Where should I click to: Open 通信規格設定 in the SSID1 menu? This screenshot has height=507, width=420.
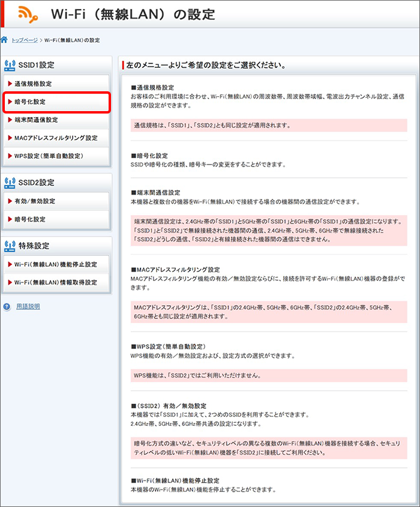coord(56,83)
